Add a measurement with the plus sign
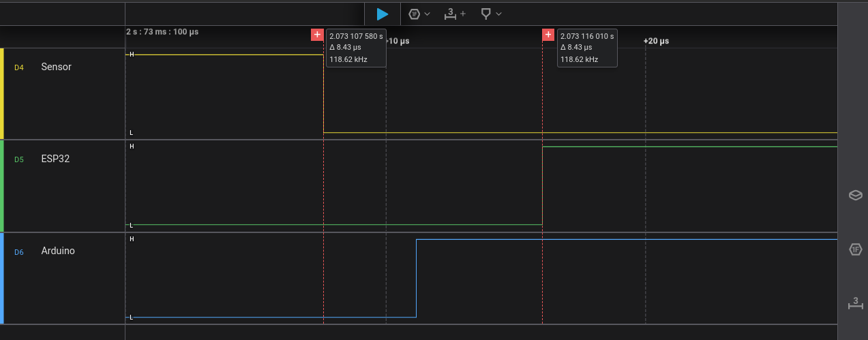 point(463,14)
